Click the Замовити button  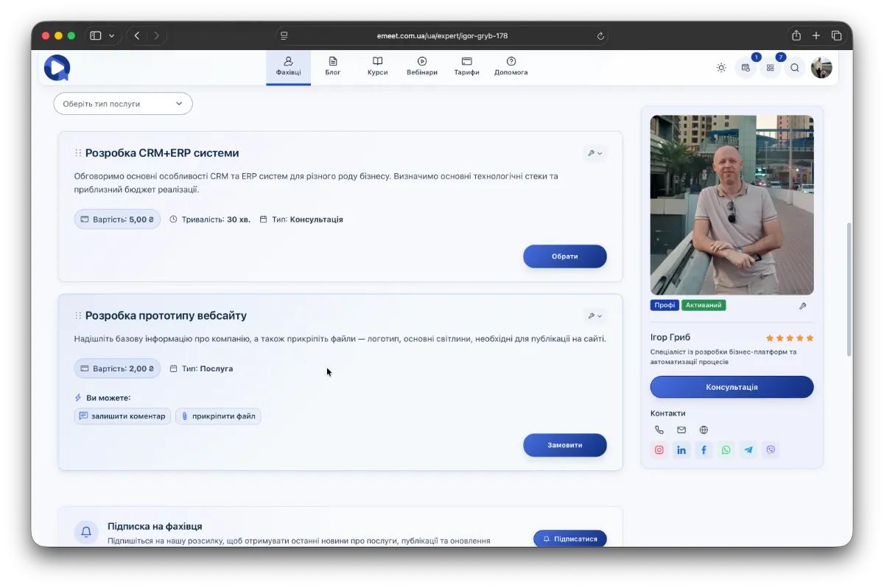click(x=565, y=445)
